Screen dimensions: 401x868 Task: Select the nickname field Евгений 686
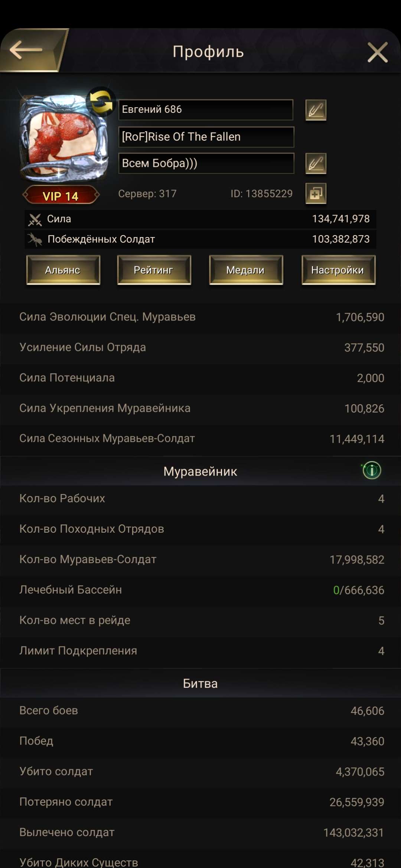tap(205, 109)
